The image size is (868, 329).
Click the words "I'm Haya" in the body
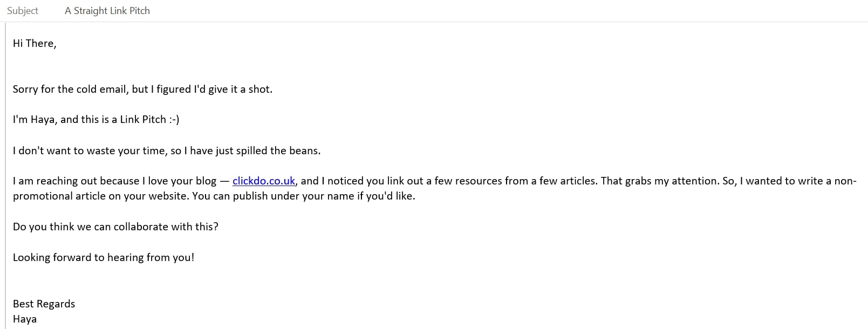point(33,120)
